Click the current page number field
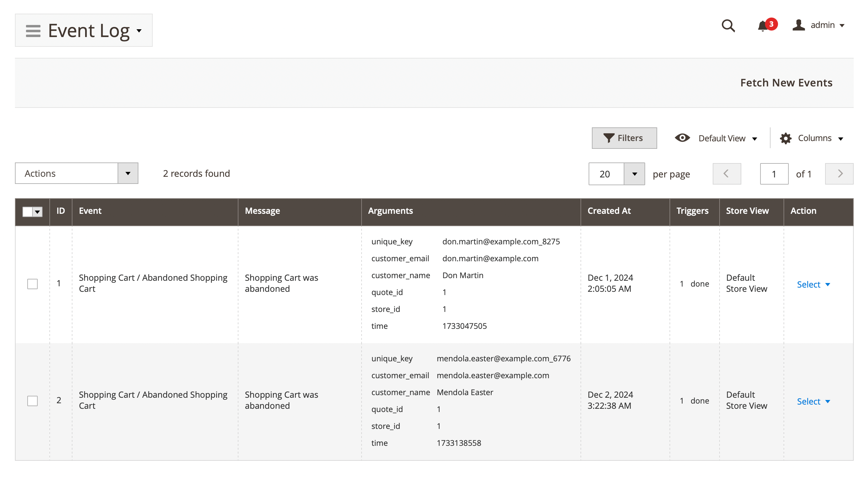 pos(774,174)
